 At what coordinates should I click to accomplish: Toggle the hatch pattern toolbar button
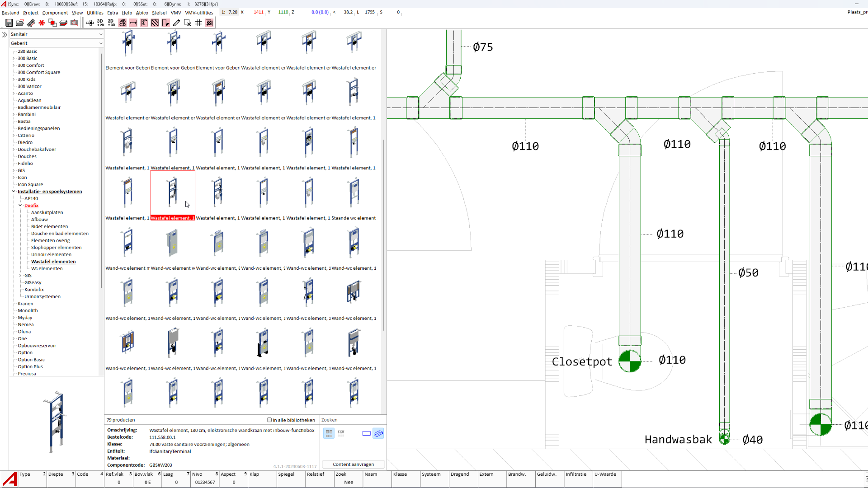[x=155, y=23]
